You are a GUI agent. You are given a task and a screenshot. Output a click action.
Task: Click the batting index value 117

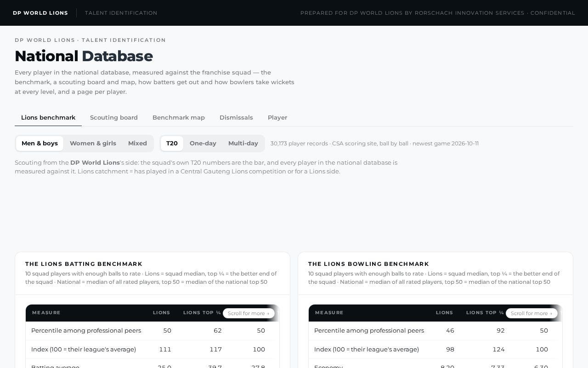click(216, 350)
